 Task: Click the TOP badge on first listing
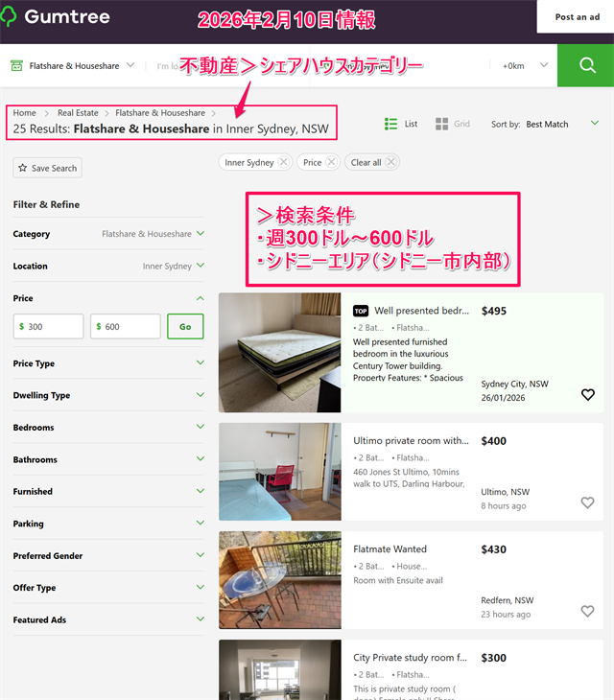pos(361,311)
